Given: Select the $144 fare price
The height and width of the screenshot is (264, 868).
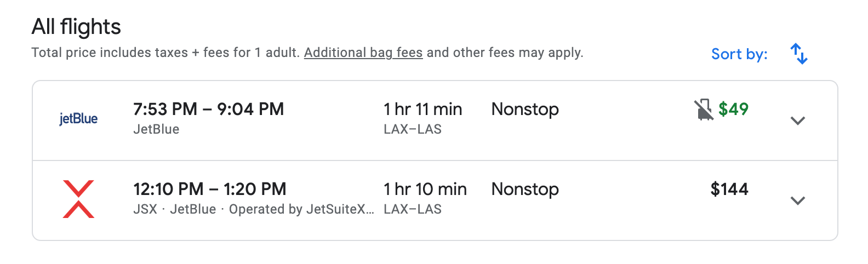Looking at the screenshot, I should pyautogui.click(x=729, y=190).
